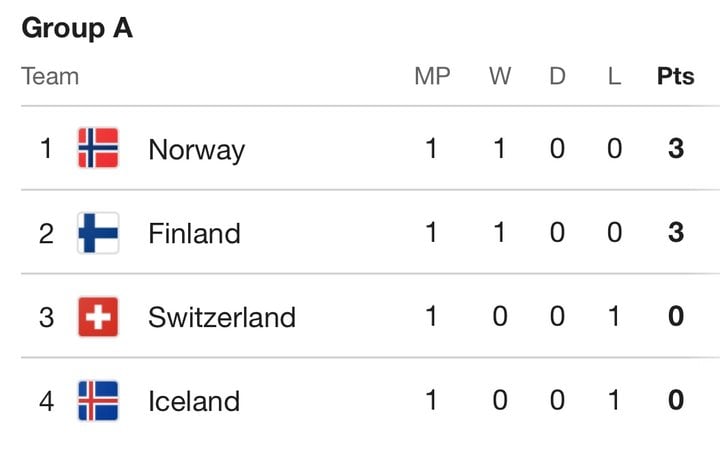The height and width of the screenshot is (464, 720).
Task: Open the Norway team link
Action: (x=197, y=150)
